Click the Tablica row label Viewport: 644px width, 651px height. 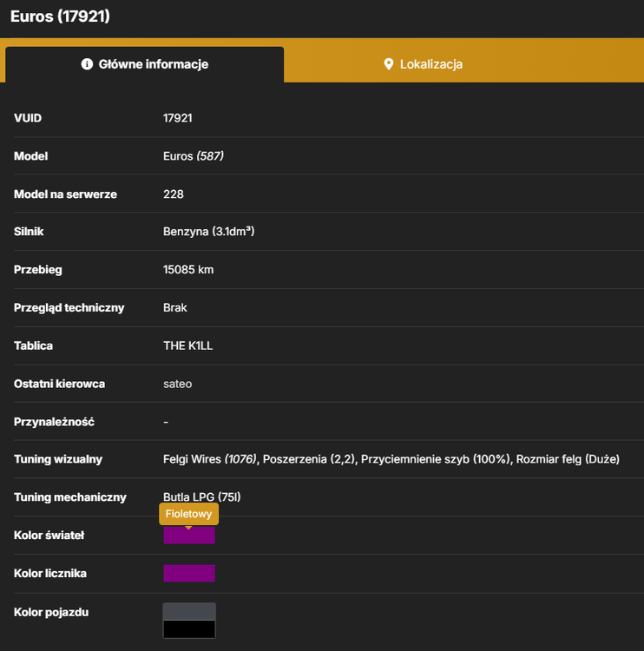click(x=33, y=345)
